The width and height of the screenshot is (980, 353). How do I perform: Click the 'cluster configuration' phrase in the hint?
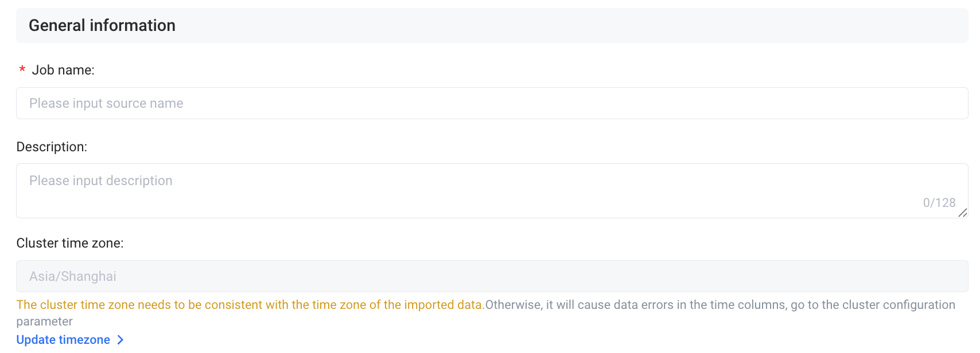tap(889, 305)
